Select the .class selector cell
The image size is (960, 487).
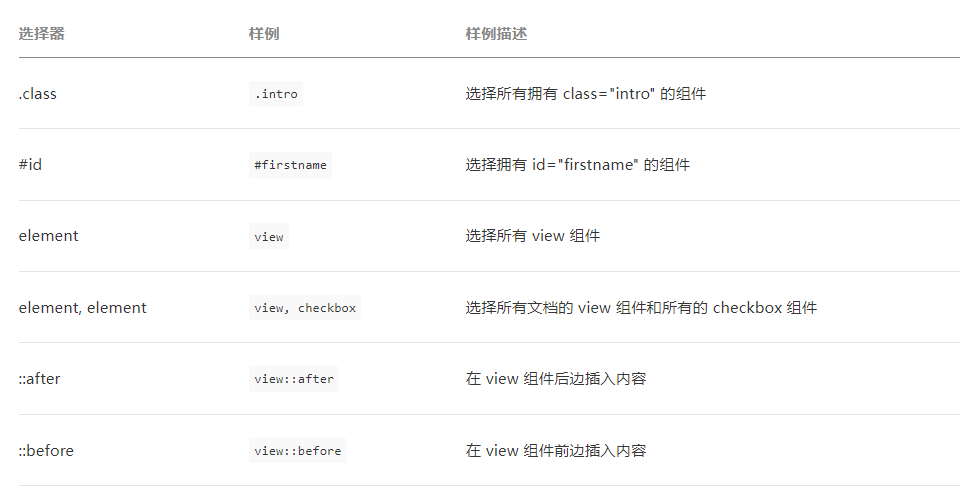click(x=37, y=94)
